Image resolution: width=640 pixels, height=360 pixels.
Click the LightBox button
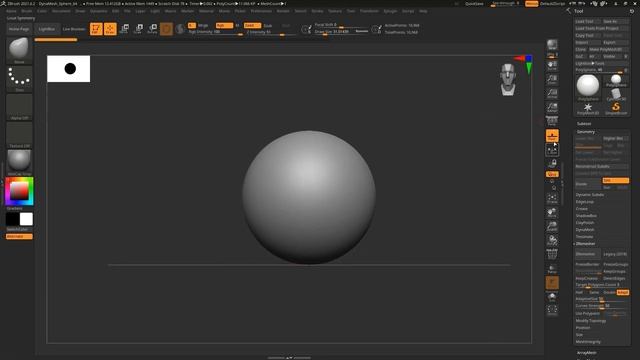click(47, 29)
